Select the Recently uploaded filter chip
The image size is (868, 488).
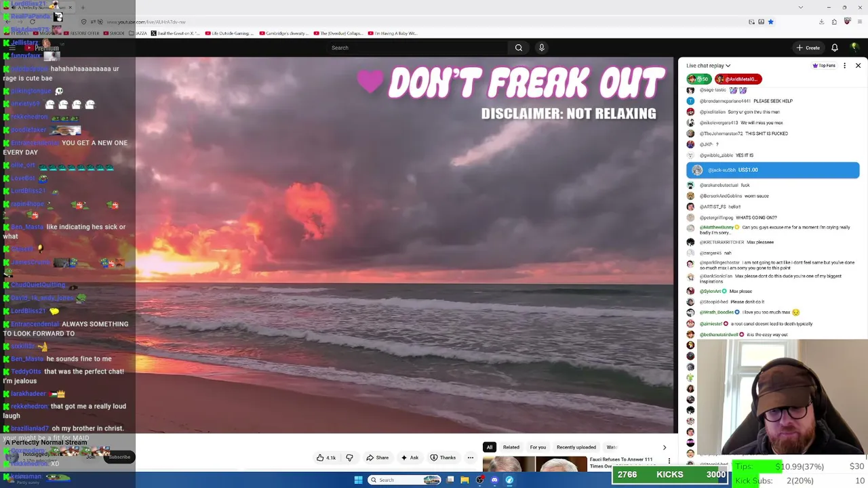tap(576, 447)
